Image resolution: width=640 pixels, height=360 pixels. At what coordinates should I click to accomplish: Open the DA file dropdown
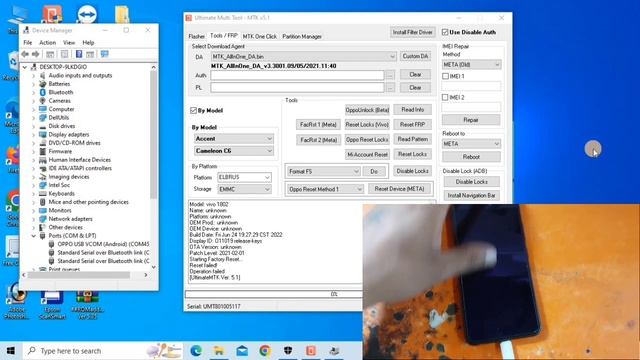tap(392, 56)
